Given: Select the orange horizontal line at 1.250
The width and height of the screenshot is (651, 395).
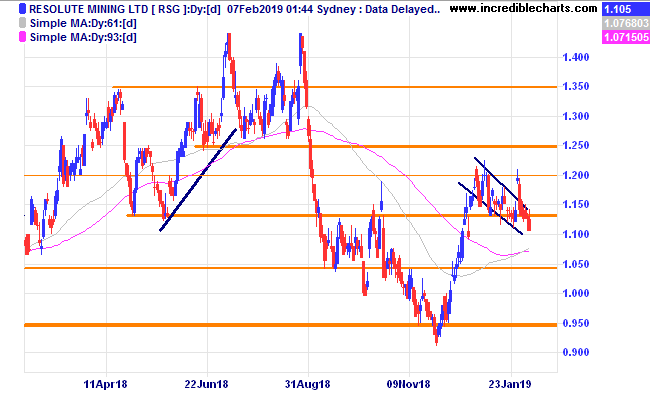Looking at the screenshot, I should 376,146.
